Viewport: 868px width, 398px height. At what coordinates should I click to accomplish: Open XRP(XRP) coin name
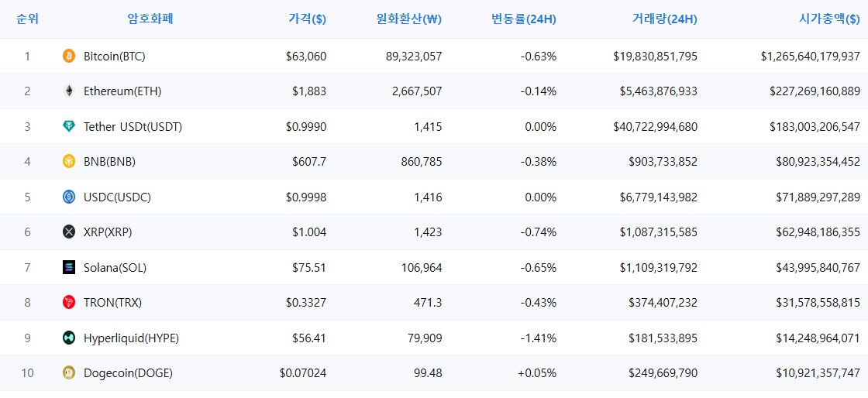[108, 233]
